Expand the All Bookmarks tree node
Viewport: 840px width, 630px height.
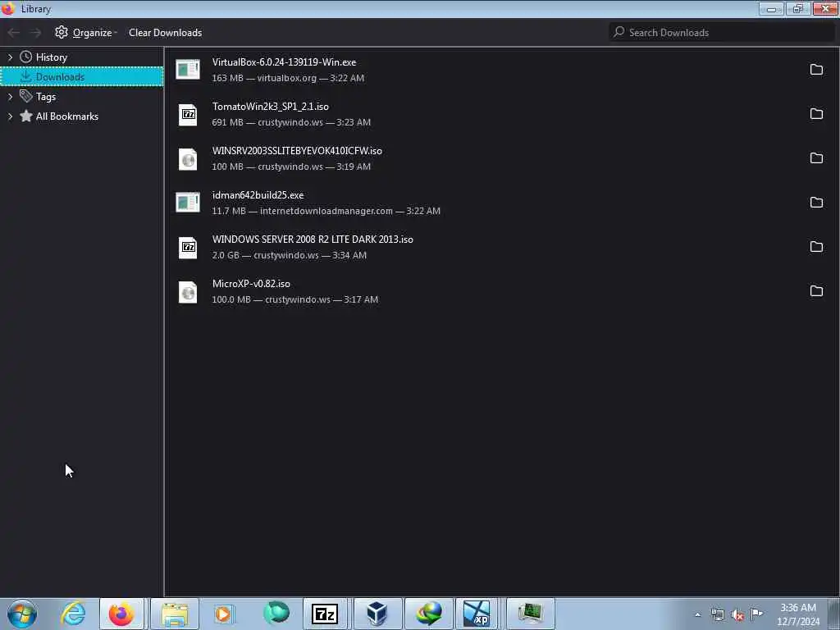(x=10, y=116)
